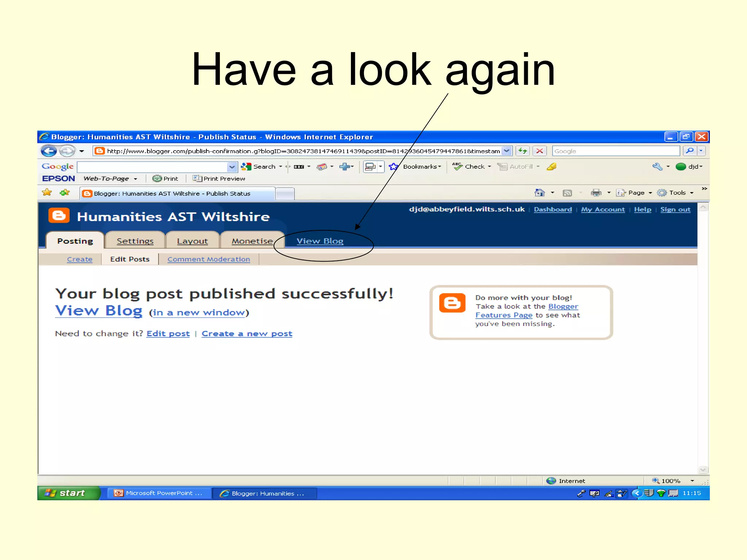
Task: Click the search magnifier button
Action: [689, 151]
